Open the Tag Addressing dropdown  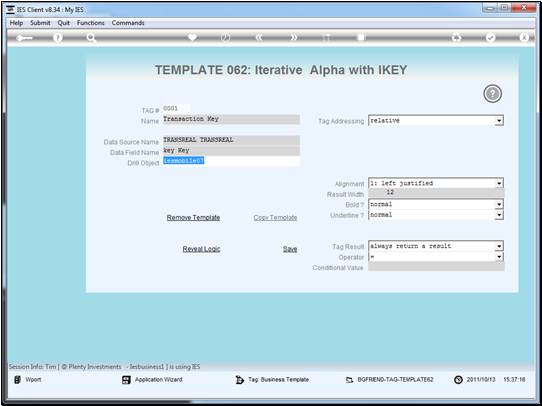pos(498,121)
